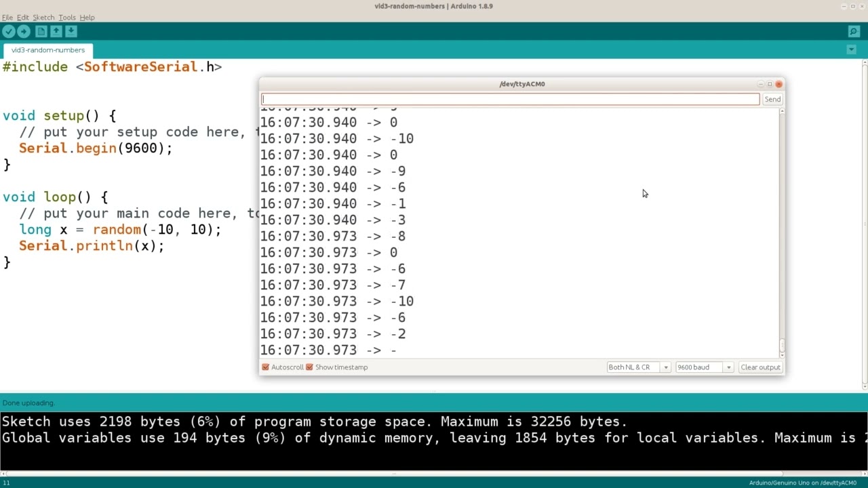Open a sketch using the up-arrow icon
Viewport: 868px width, 488px height.
coord(56,31)
